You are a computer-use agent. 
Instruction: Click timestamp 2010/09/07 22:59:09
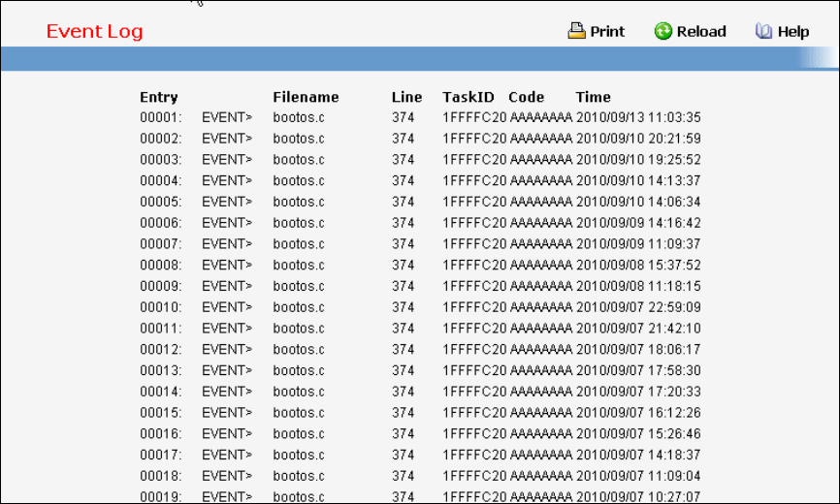tap(638, 307)
